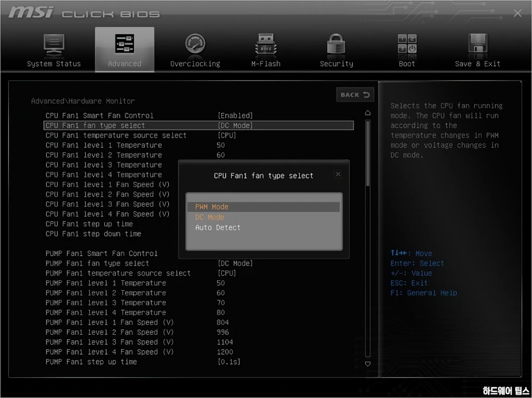
Task: Click PUMP Fan1 level 4 Fan Speed 1200
Action: pos(224,351)
